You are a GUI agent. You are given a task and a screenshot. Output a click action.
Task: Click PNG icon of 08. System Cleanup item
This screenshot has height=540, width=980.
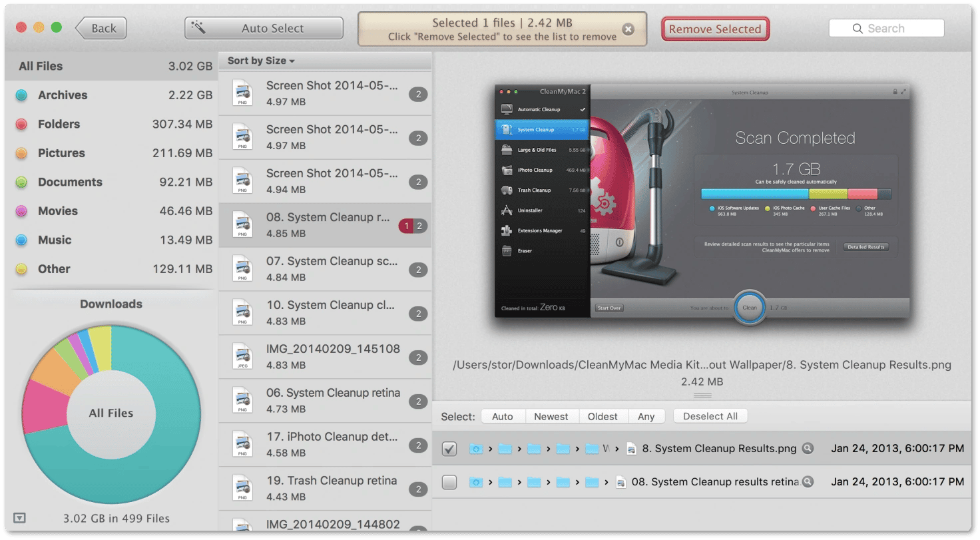[242, 225]
